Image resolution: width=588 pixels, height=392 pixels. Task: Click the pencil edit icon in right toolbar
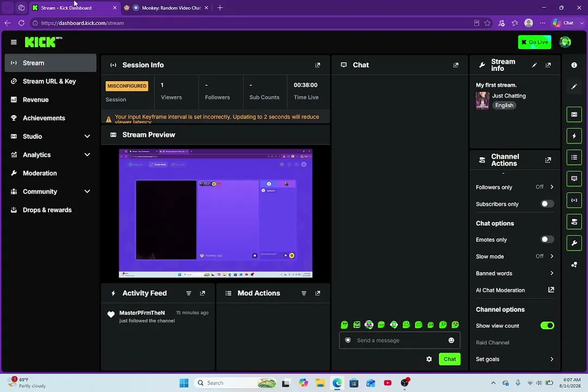(574, 87)
